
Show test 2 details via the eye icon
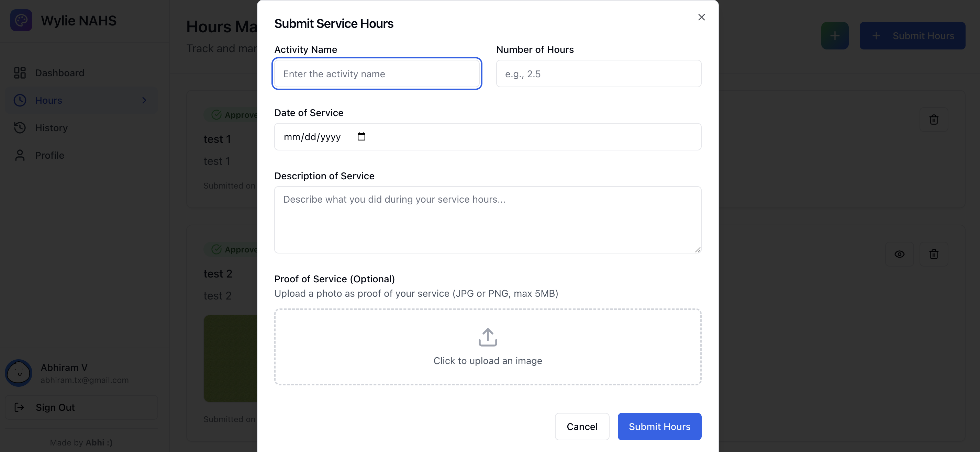pyautogui.click(x=900, y=254)
